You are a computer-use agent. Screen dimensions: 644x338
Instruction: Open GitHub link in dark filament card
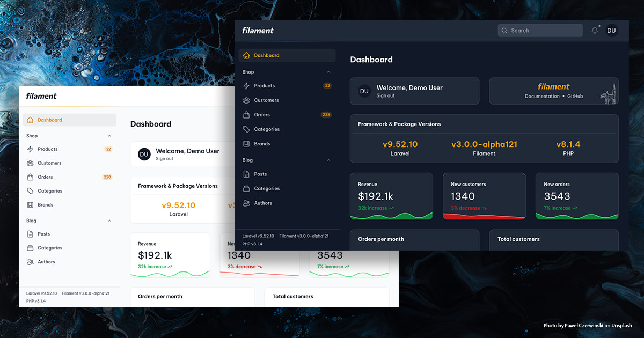[x=575, y=97]
